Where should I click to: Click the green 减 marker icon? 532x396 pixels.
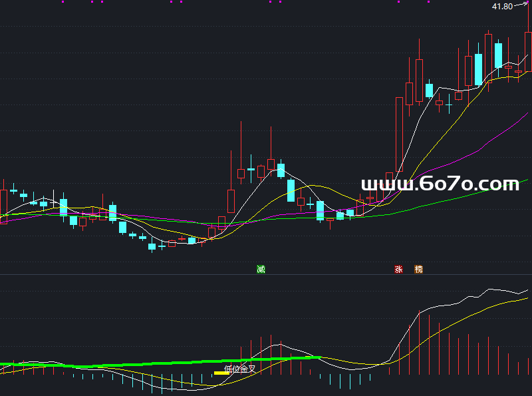(261, 270)
